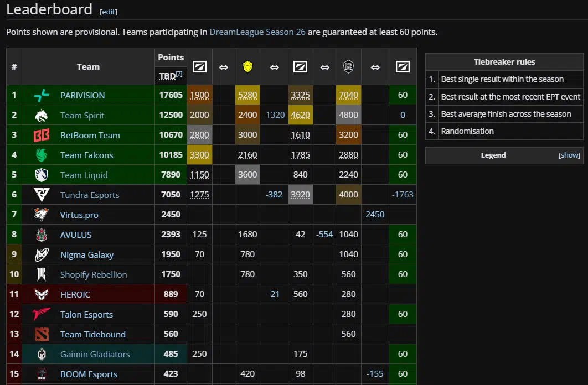
Task: Click the Team column header
Action: pos(88,67)
